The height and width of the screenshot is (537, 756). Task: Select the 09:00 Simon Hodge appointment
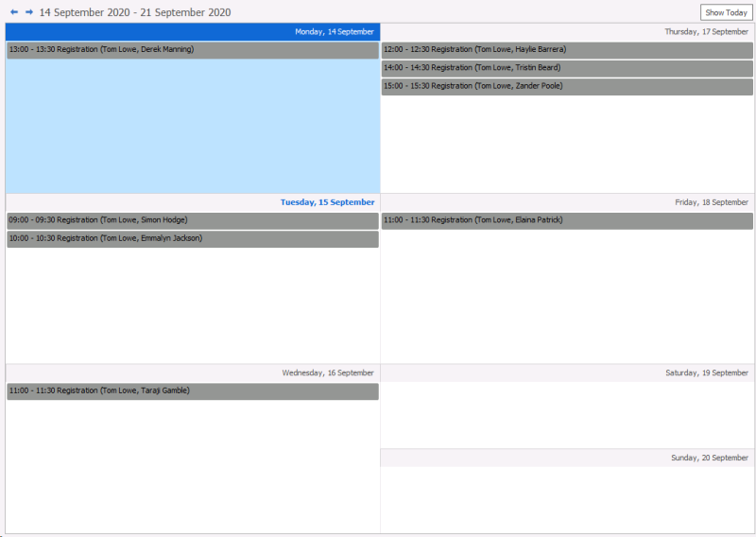tap(193, 220)
